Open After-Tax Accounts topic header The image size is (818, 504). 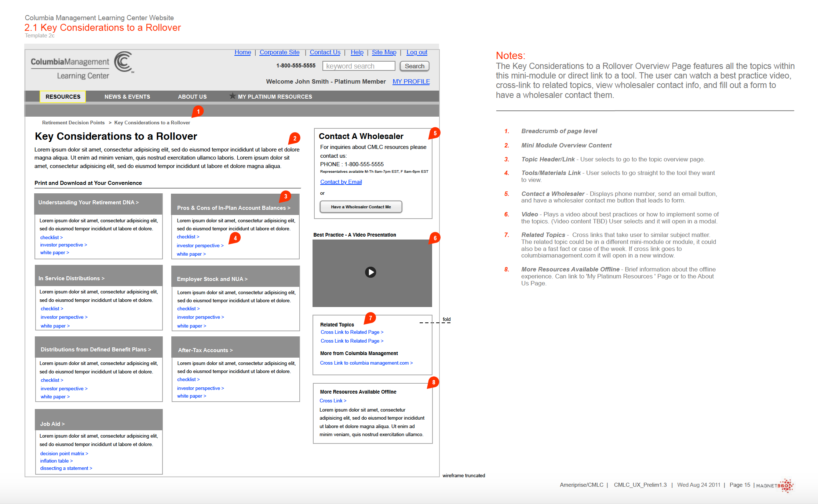point(205,350)
